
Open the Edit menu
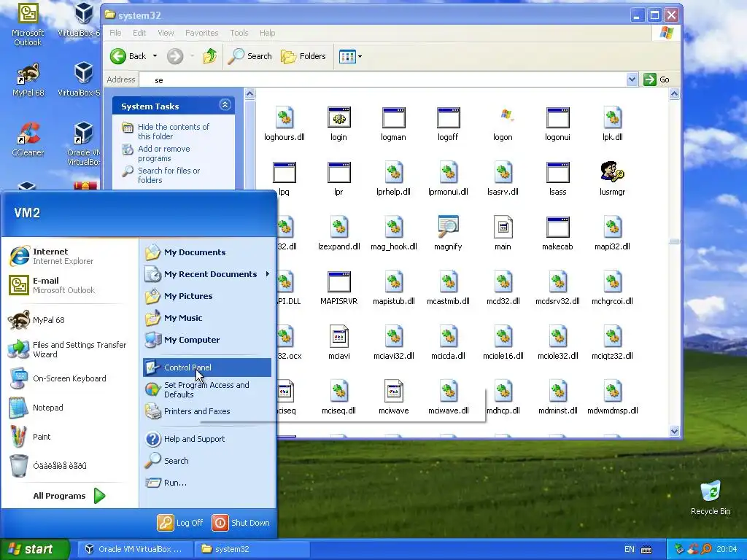[139, 33]
